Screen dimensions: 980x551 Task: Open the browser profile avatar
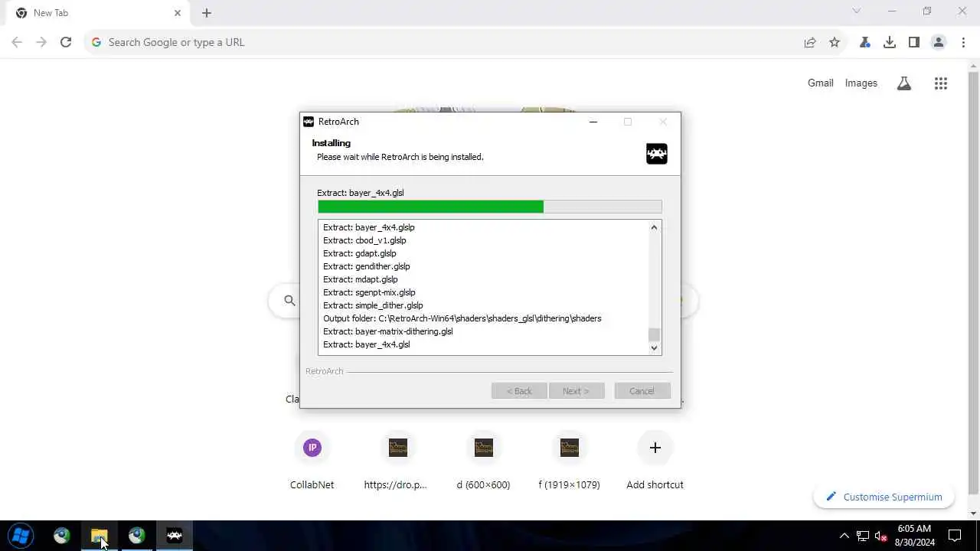pyautogui.click(x=939, y=42)
